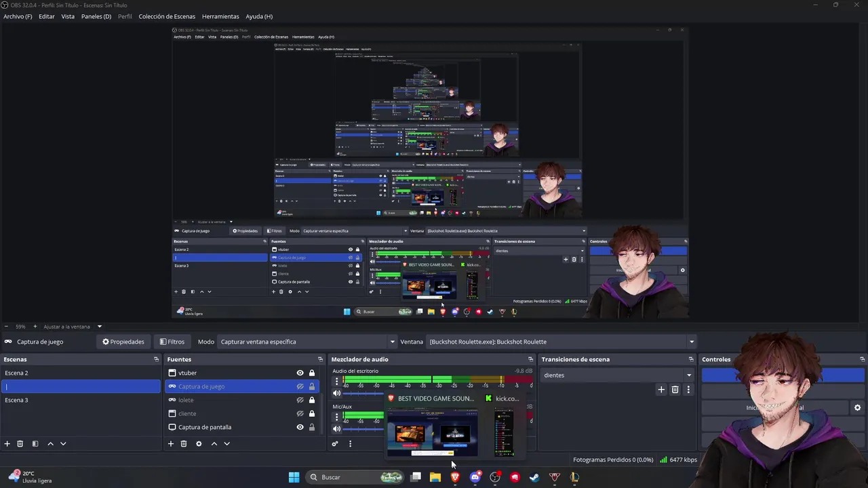Open advanced audio properties gears icon
Image resolution: width=868 pixels, height=488 pixels.
335,444
